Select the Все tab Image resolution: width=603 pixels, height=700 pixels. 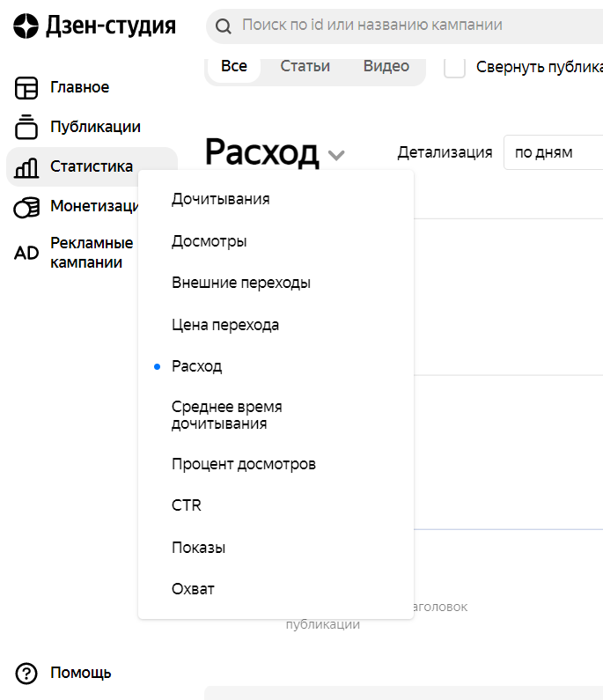(x=234, y=67)
